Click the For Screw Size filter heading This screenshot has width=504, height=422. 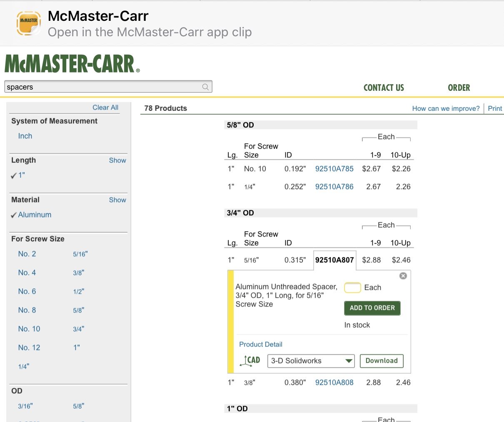38,239
